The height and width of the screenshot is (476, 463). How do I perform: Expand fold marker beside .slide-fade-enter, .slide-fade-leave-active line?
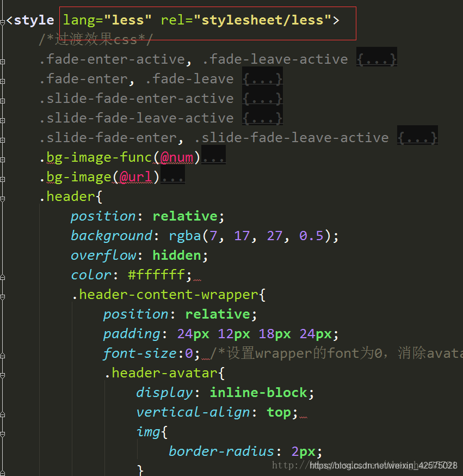tap(2, 140)
